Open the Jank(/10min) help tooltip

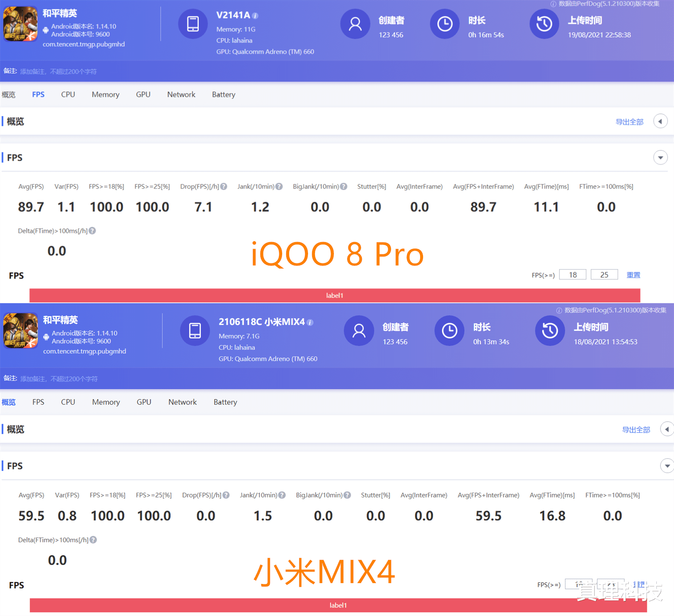click(280, 186)
